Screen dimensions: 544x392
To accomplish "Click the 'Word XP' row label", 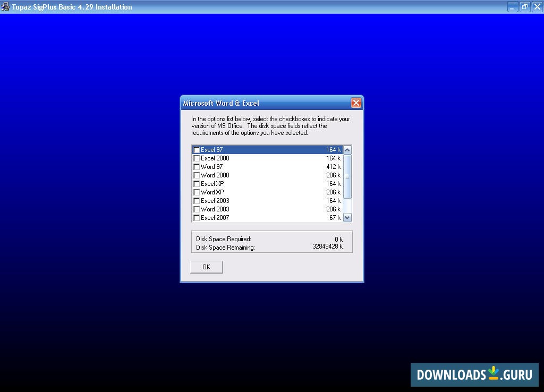I will click(212, 192).
